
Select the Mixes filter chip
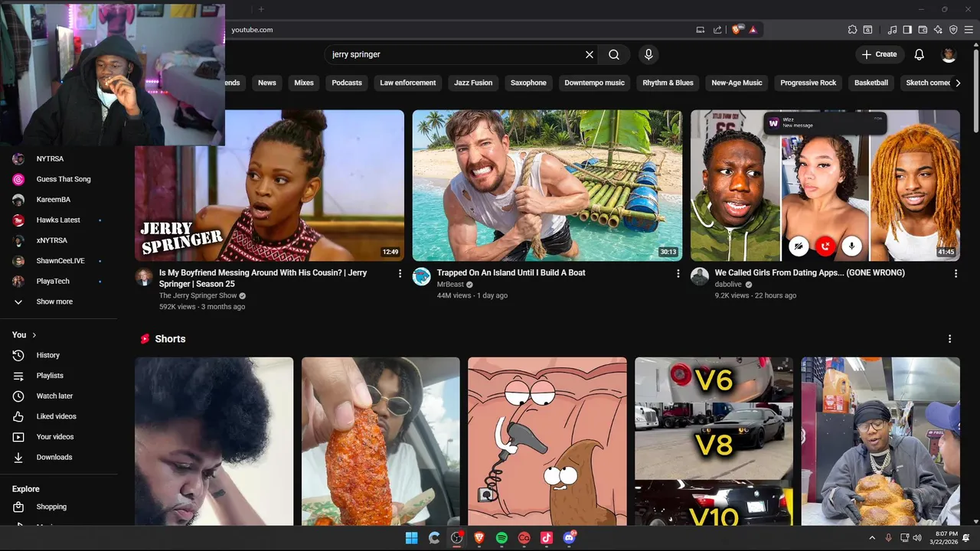pos(304,83)
